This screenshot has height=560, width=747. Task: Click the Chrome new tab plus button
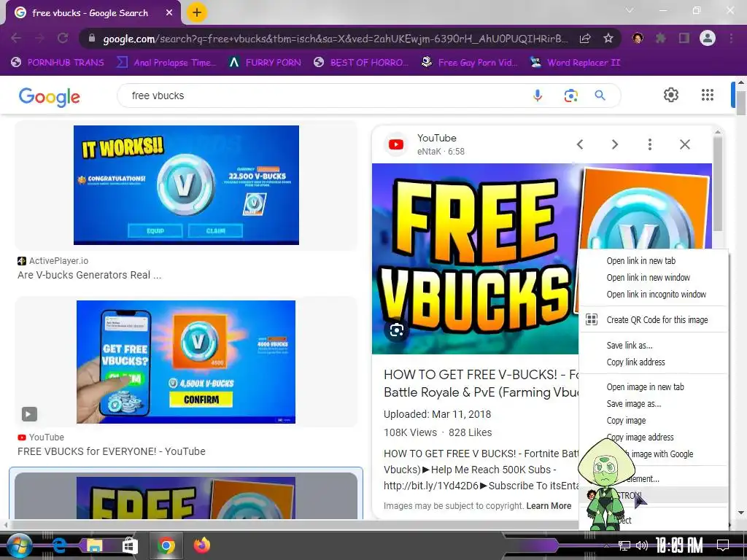pyautogui.click(x=197, y=13)
